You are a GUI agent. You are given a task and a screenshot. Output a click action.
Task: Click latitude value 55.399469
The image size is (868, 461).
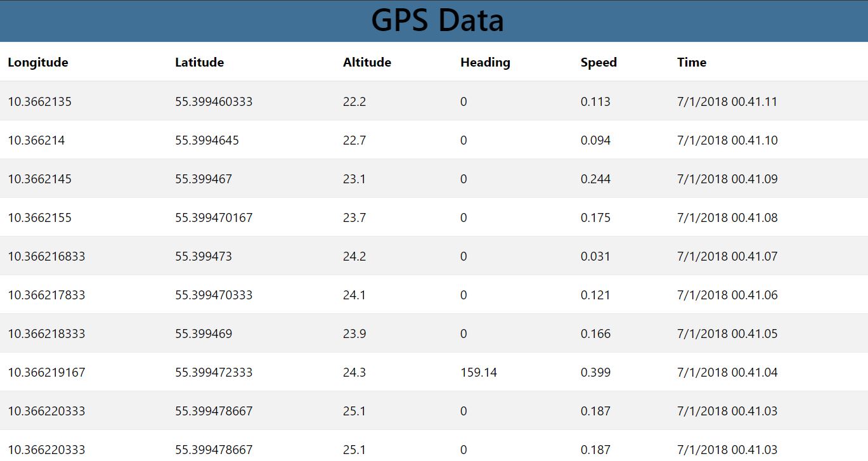tap(204, 334)
